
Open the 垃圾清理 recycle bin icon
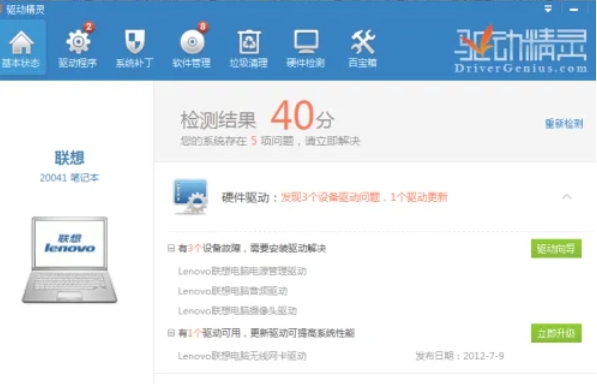pos(249,41)
